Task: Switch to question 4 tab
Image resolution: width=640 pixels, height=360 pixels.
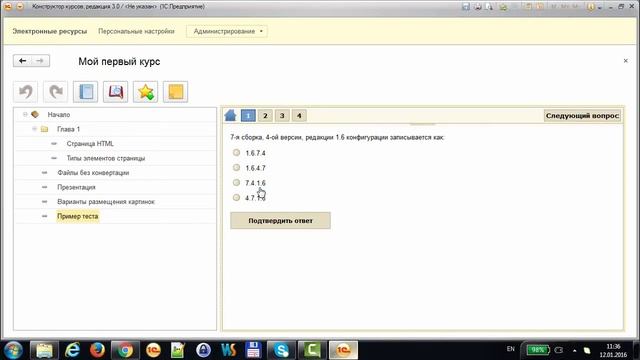Action: [299, 116]
